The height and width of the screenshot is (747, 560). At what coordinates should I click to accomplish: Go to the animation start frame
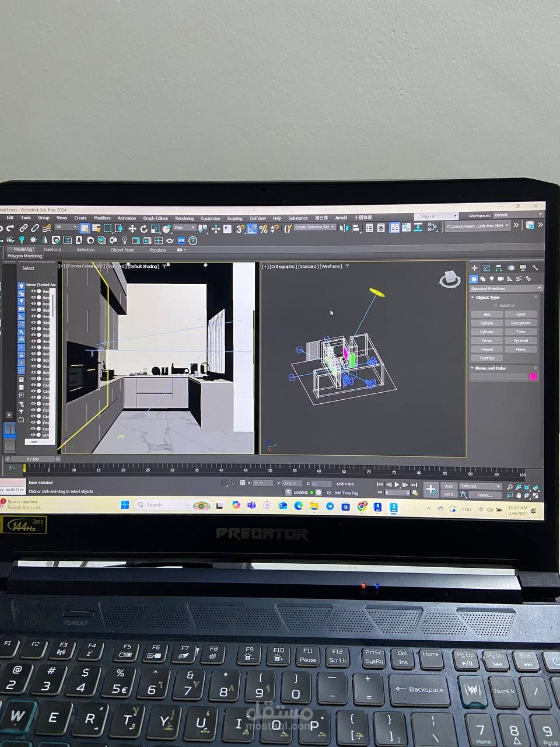point(380,484)
